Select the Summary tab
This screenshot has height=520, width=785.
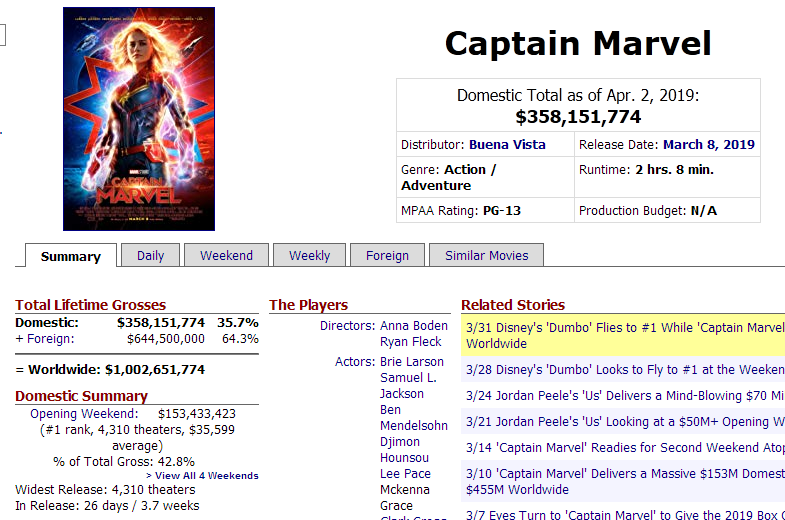point(70,256)
